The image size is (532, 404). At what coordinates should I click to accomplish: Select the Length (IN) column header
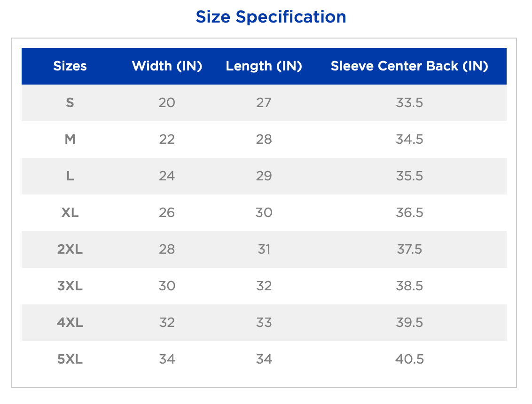[264, 66]
